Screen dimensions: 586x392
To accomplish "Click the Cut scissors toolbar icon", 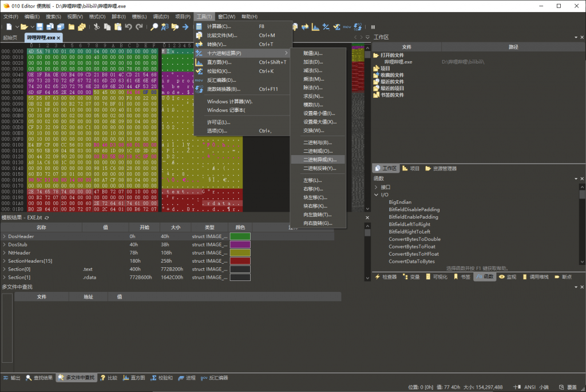I will 97,27.
